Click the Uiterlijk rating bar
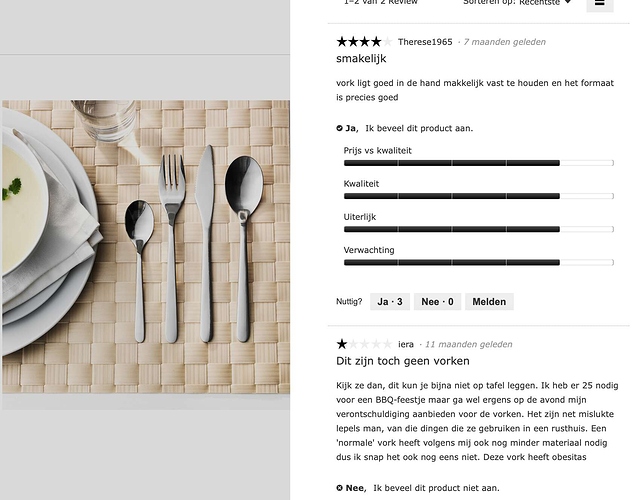The image size is (634, 500). click(x=479, y=229)
